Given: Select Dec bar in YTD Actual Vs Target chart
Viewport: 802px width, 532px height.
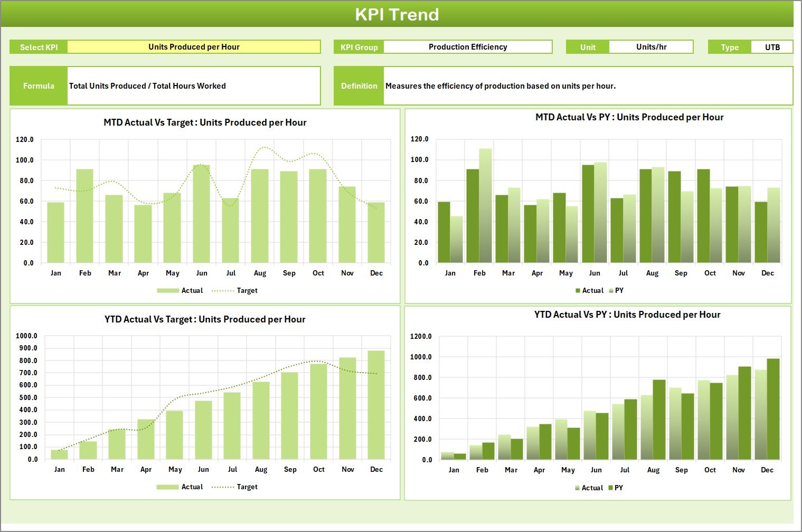Looking at the screenshot, I should coord(376,405).
